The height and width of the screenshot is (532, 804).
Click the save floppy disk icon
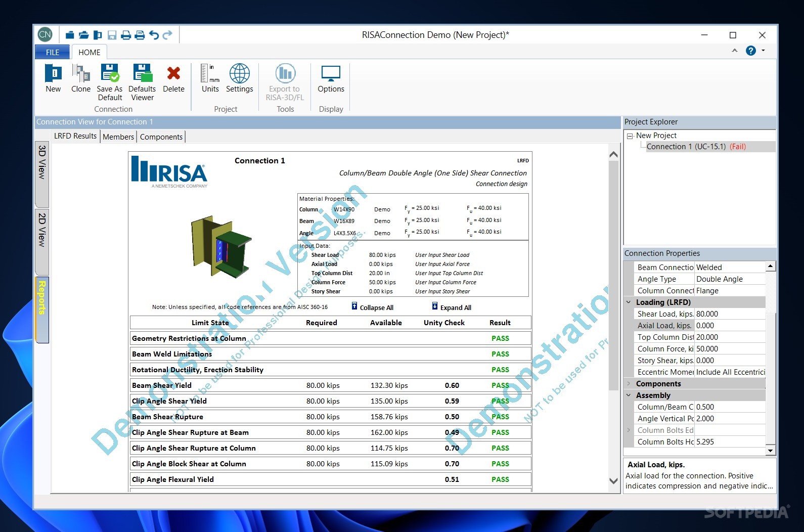coord(112,35)
